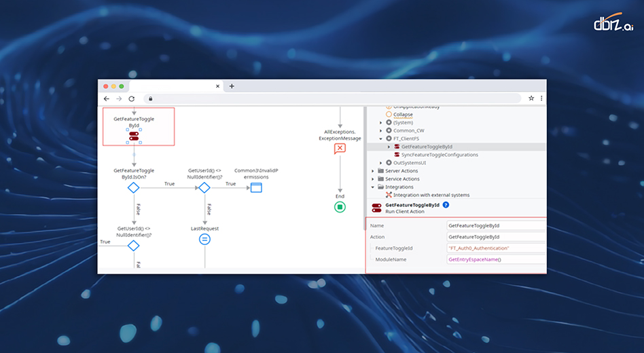This screenshot has width=644, height=353.
Task: Go back in the browser
Action: point(107,98)
